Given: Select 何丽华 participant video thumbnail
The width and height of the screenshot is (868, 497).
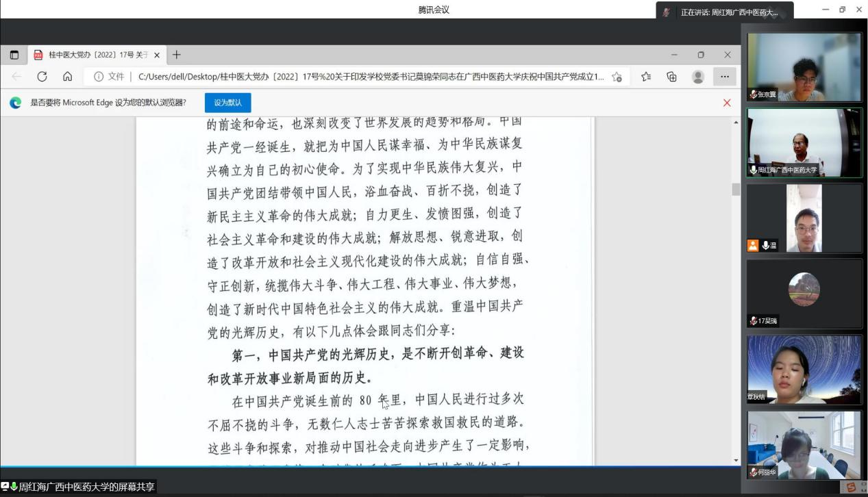Looking at the screenshot, I should tap(804, 445).
